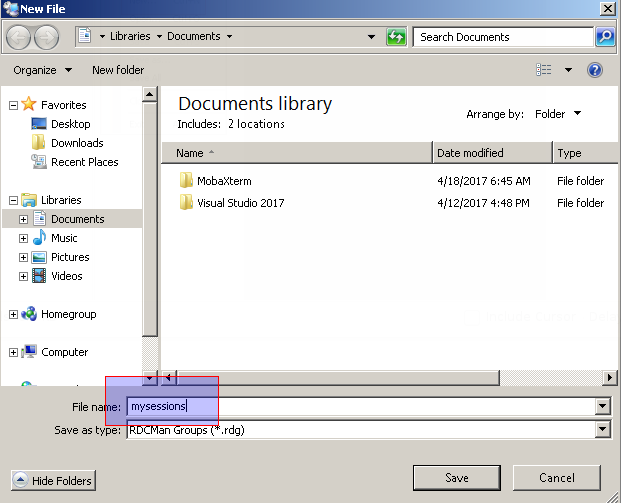
Task: Click the Save button
Action: click(457, 478)
